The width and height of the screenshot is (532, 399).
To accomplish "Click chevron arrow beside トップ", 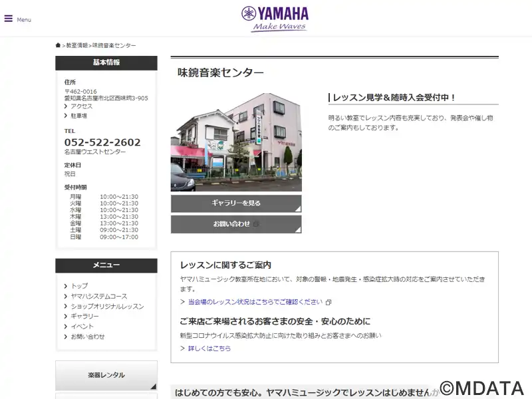I will (66, 286).
